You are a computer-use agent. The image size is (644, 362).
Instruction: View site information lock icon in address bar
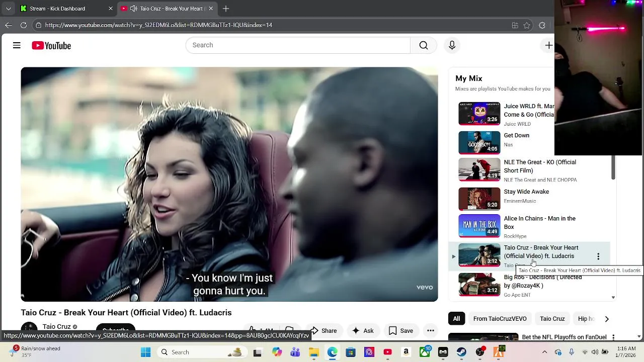[38, 25]
